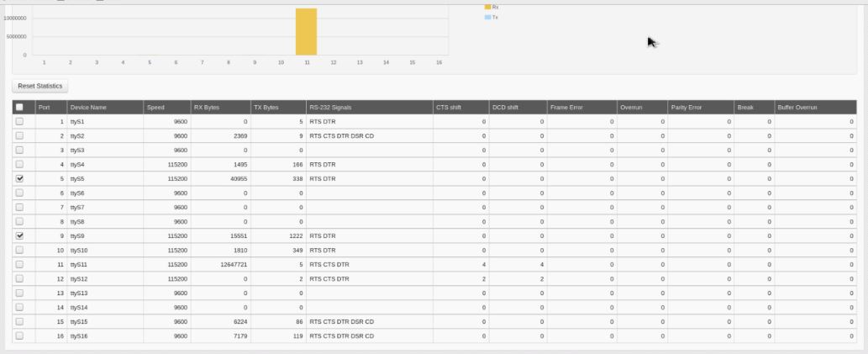The width and height of the screenshot is (868, 354).
Task: Tick the checkbox for port 2 ttyS2
Action: click(19, 136)
